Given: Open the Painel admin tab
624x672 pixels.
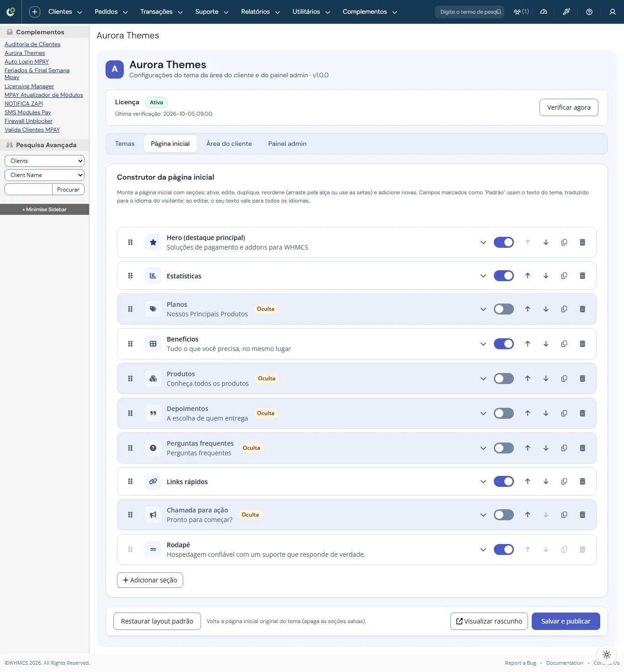Looking at the screenshot, I should point(287,144).
